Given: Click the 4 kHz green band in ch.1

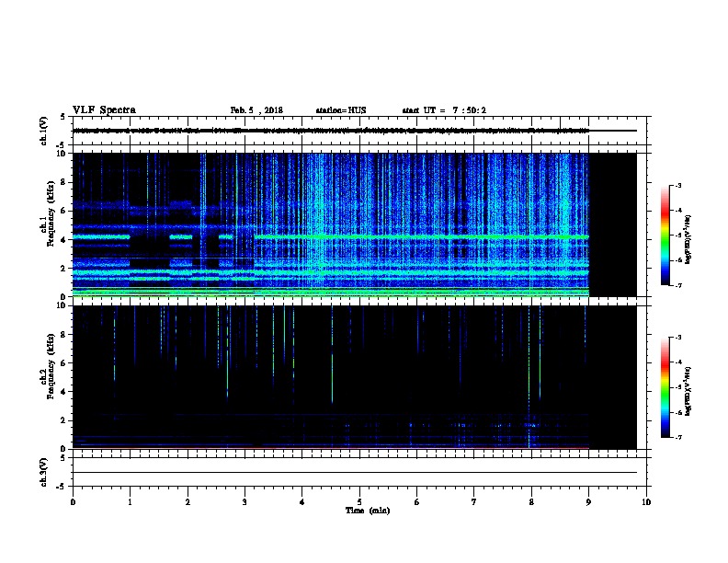Looking at the screenshot, I should coord(421,237).
